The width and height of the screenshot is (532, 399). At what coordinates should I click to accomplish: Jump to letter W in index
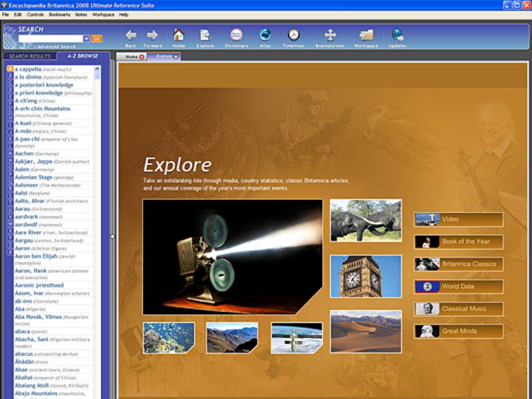point(10,224)
